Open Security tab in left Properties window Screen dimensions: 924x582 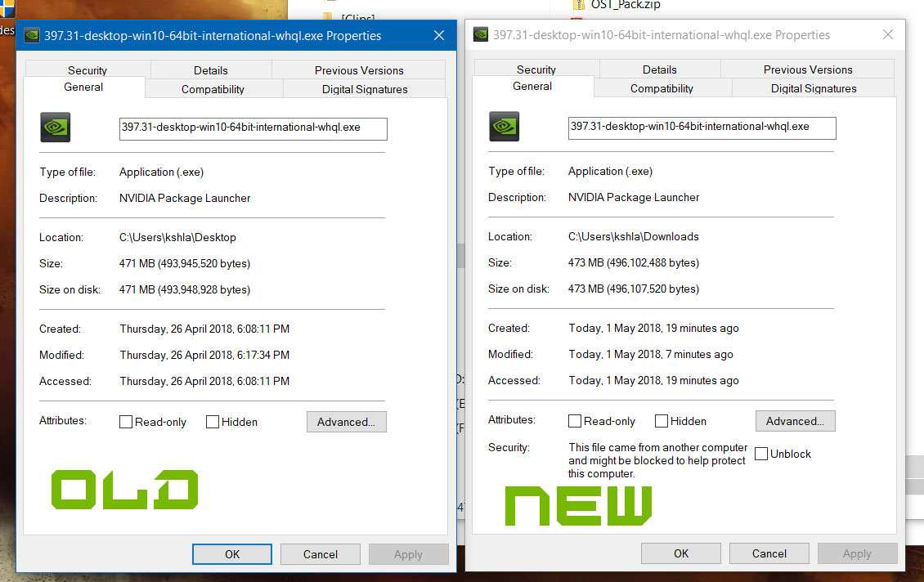(x=87, y=70)
